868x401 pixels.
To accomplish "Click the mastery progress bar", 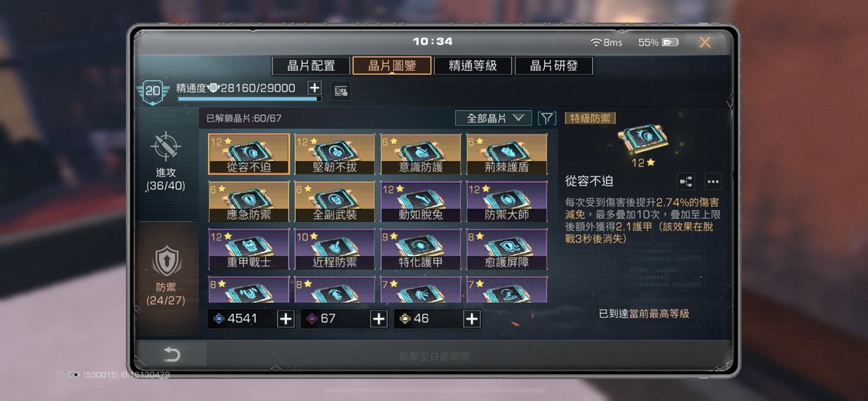I will click(248, 99).
